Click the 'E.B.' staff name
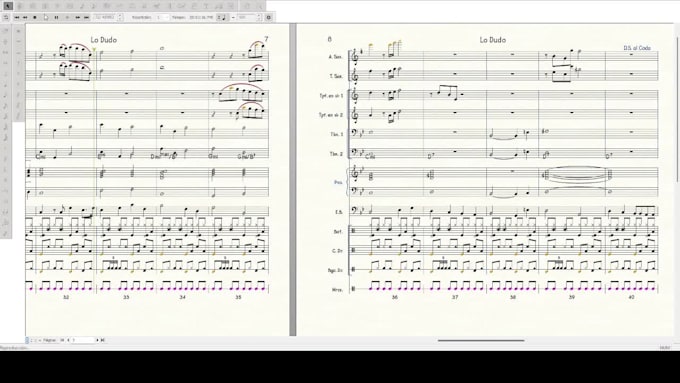This screenshot has height=383, width=680. 339,212
